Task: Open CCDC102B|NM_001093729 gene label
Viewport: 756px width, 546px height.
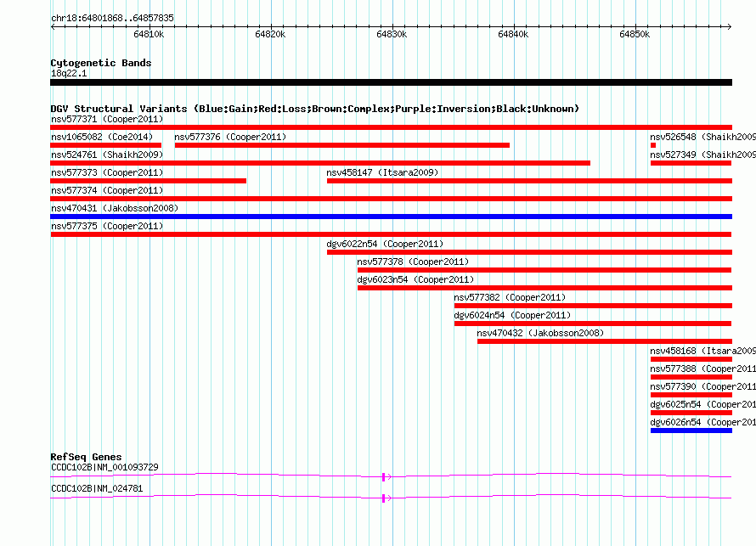Action: 104,467
